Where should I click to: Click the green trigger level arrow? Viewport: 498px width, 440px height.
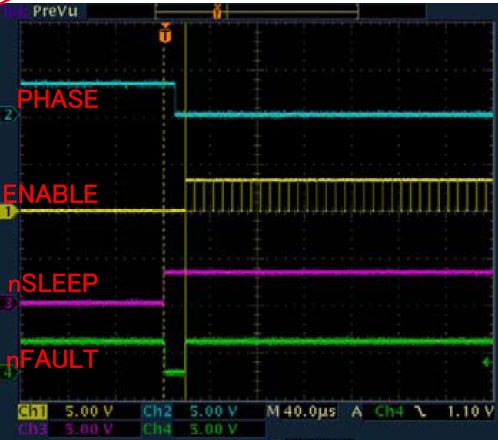(x=487, y=362)
